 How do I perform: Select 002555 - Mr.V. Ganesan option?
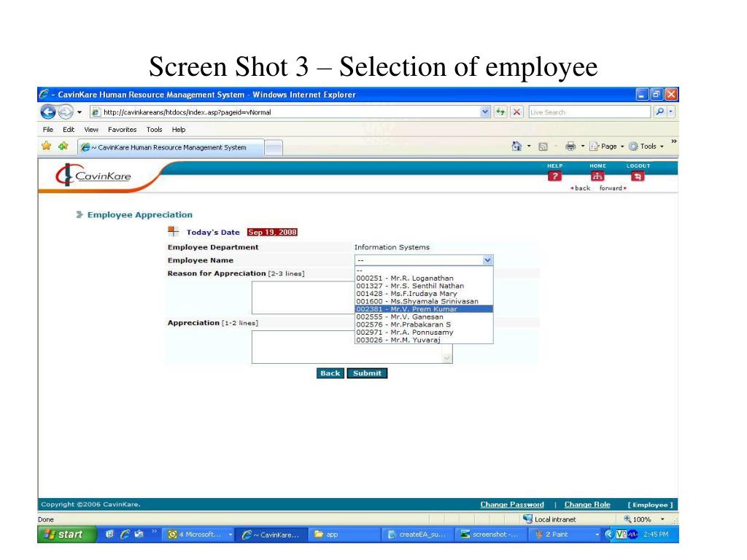click(x=424, y=316)
